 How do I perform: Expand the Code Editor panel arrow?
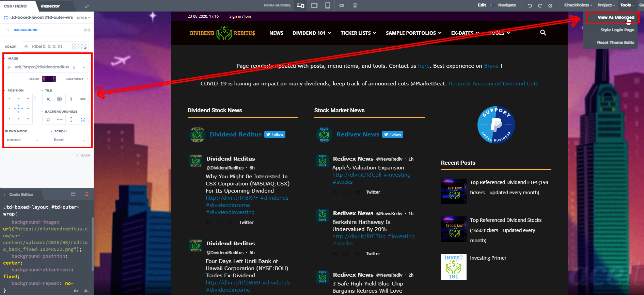(5, 195)
